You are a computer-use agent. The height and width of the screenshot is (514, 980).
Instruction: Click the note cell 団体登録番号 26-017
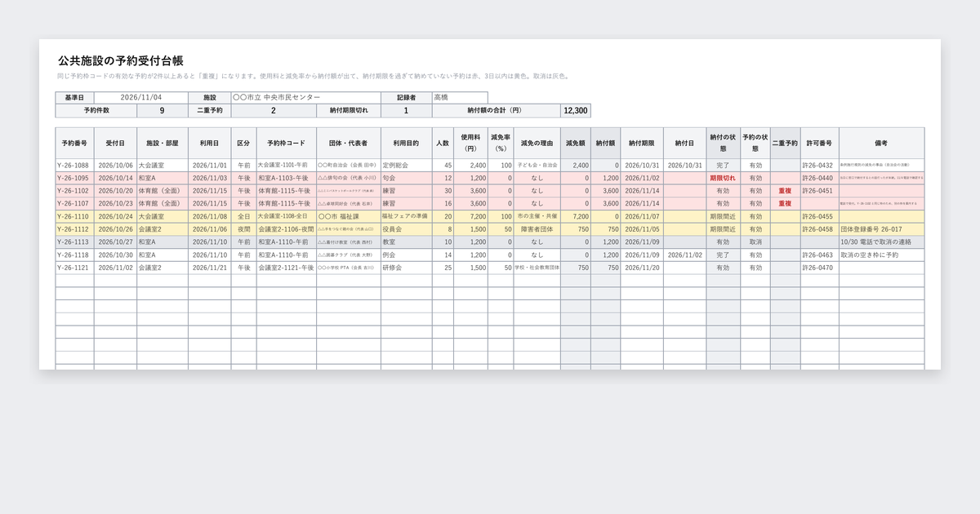881,229
